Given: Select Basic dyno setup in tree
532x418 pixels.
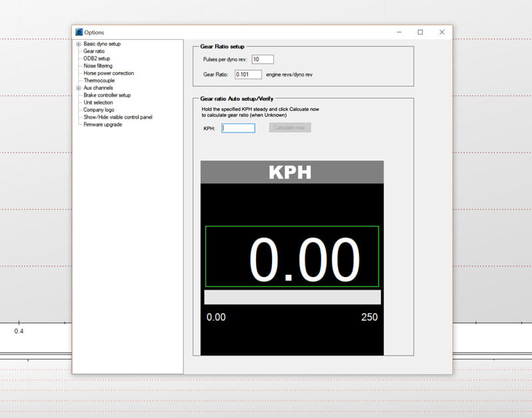Looking at the screenshot, I should (x=102, y=44).
